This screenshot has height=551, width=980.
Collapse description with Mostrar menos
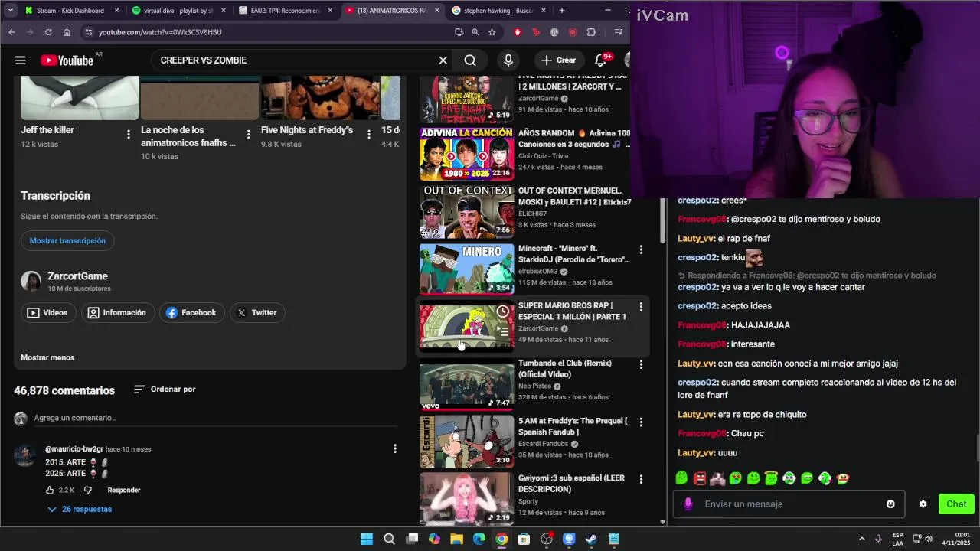47,357
